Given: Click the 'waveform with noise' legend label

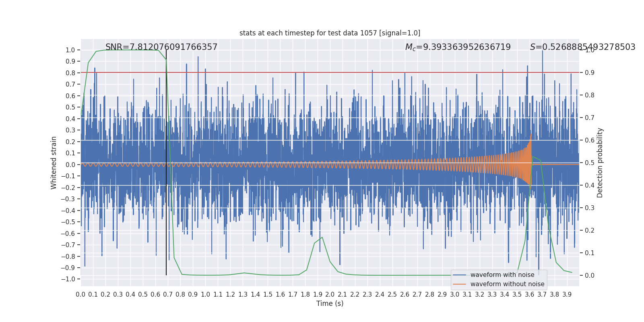Looking at the screenshot, I should click(x=502, y=275).
